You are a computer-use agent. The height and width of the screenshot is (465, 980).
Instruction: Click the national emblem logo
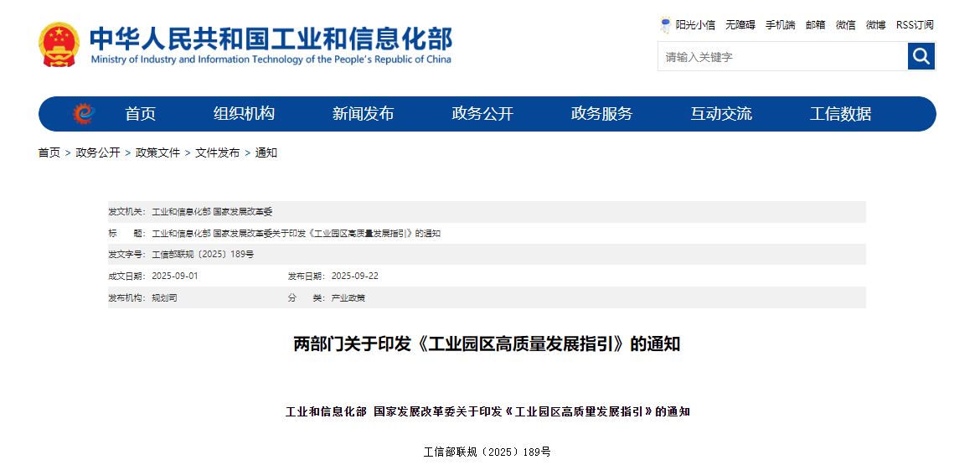[58, 44]
